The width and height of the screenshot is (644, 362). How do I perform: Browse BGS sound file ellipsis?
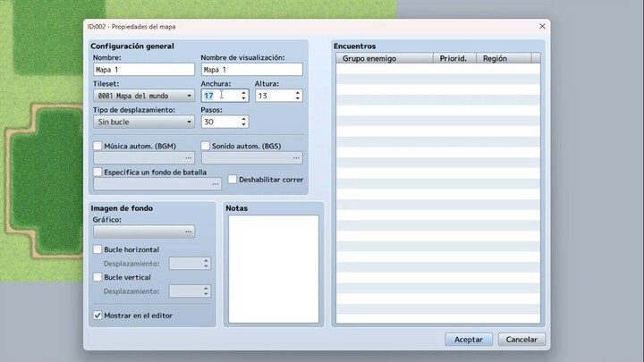click(296, 157)
